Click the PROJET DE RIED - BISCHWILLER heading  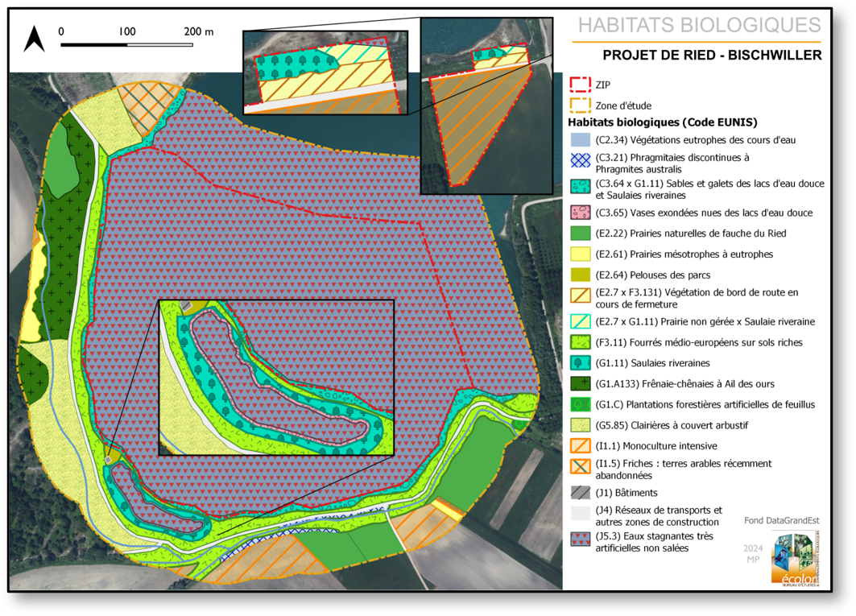(x=712, y=56)
